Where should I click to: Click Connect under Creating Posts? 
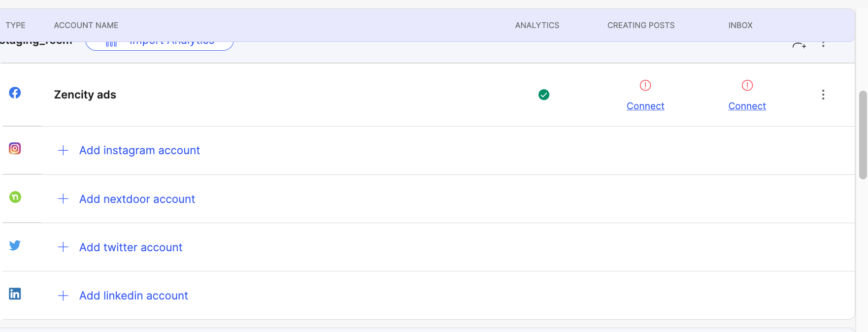click(x=645, y=106)
